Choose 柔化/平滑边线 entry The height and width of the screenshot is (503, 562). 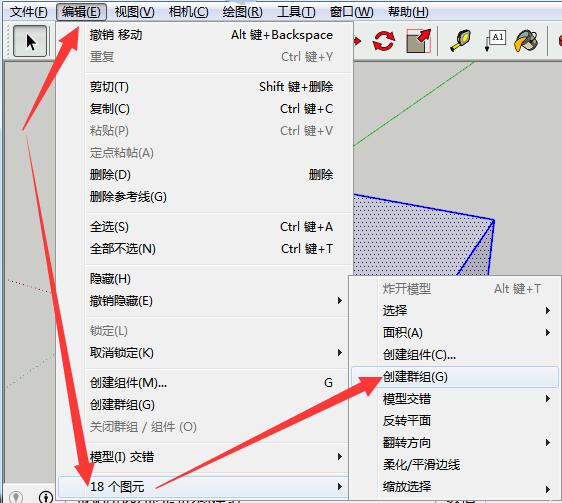pos(455,465)
